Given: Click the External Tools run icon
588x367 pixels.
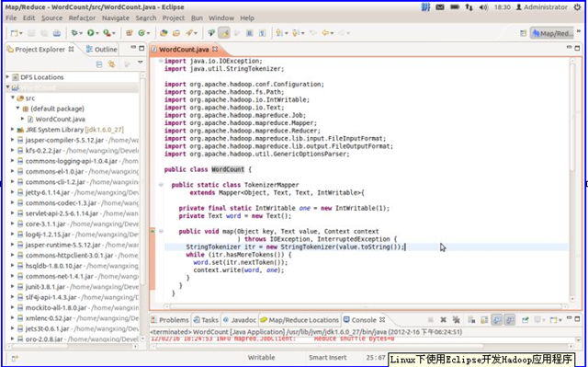Looking at the screenshot, I should click(x=107, y=33).
